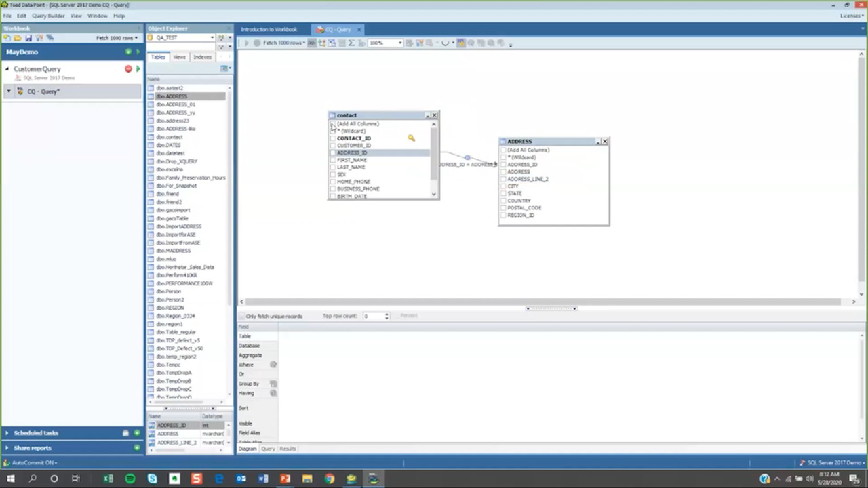Open Chrome from the Windows taskbar
The width and height of the screenshot is (868, 488).
[329, 479]
